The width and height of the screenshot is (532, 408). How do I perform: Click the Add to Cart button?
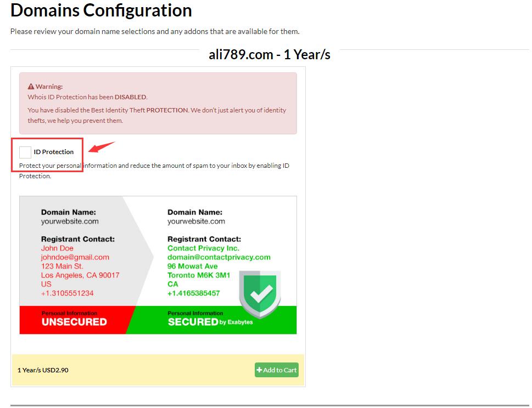(x=276, y=370)
